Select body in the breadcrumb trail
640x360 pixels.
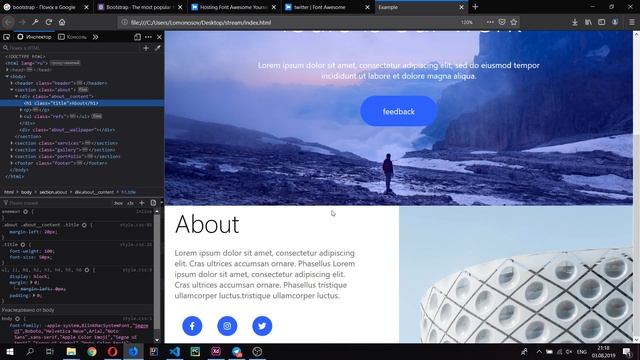coord(26,192)
